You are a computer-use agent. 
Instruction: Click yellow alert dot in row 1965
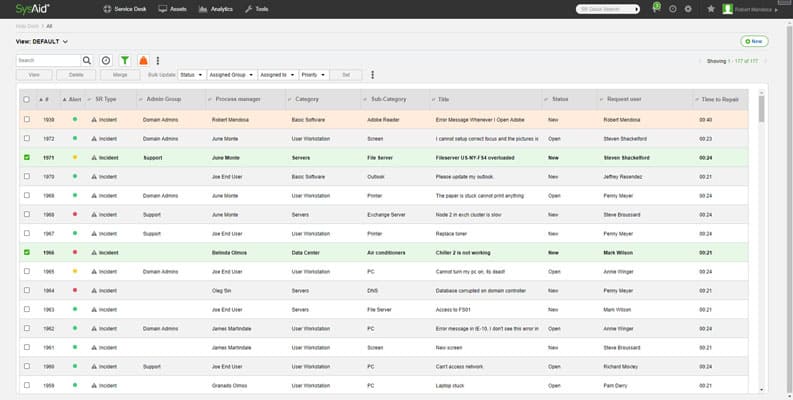click(x=75, y=272)
